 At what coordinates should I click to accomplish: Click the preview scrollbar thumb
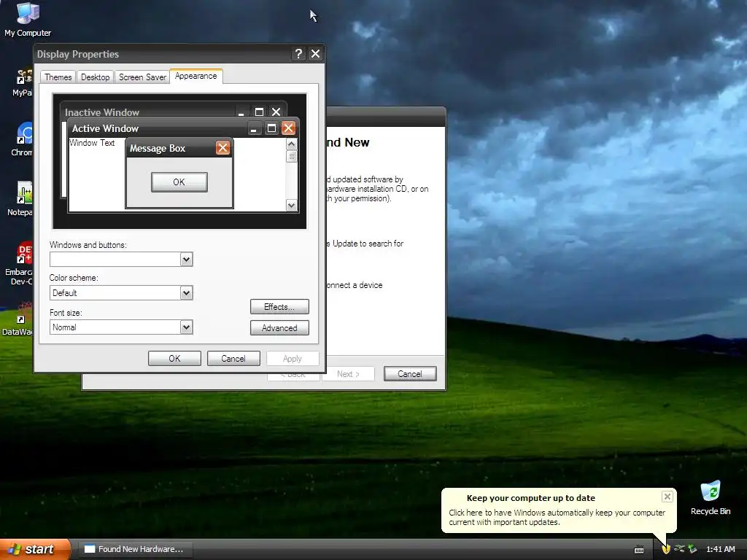pyautogui.click(x=292, y=156)
